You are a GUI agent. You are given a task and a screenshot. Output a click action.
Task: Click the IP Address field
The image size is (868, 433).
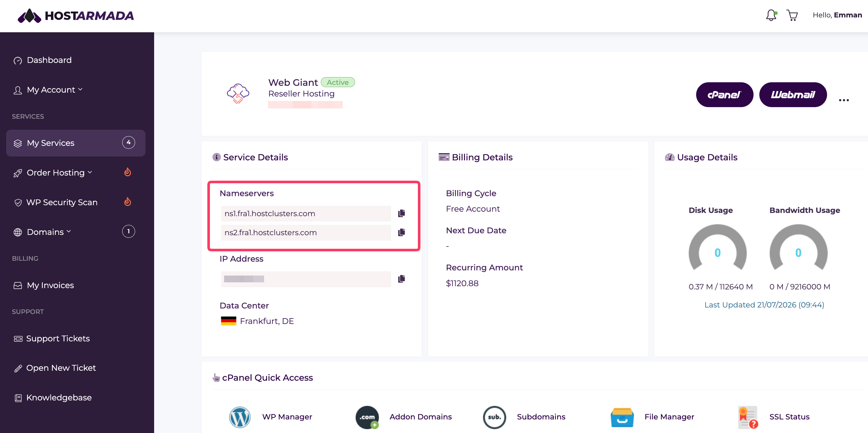point(306,279)
